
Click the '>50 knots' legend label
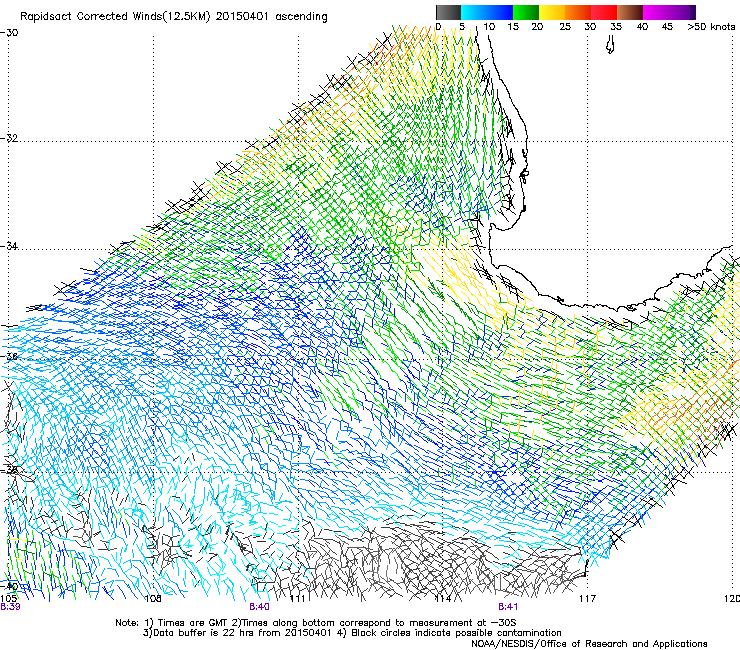711,27
